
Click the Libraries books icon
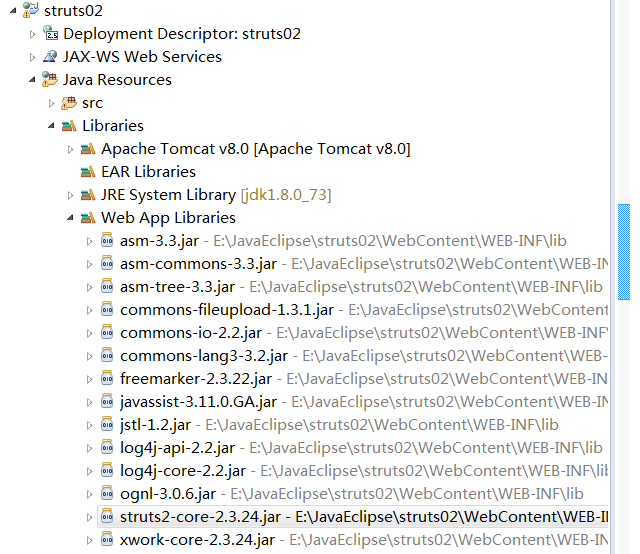(x=69, y=126)
